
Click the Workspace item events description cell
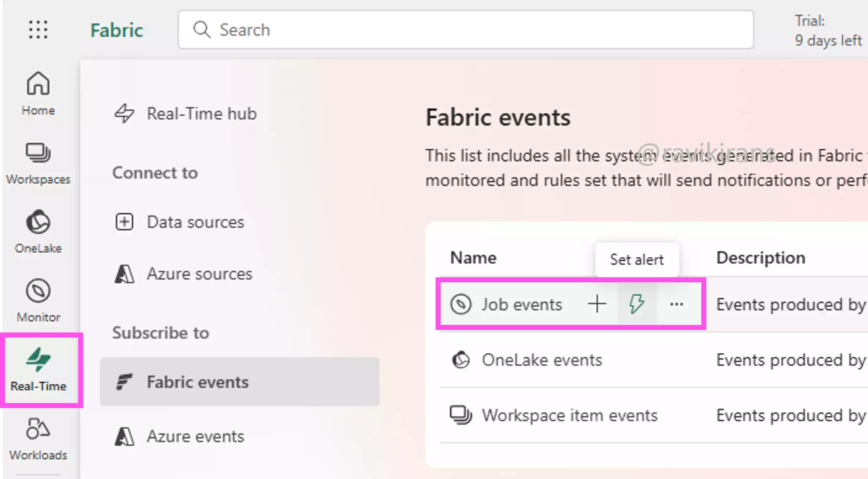(791, 416)
